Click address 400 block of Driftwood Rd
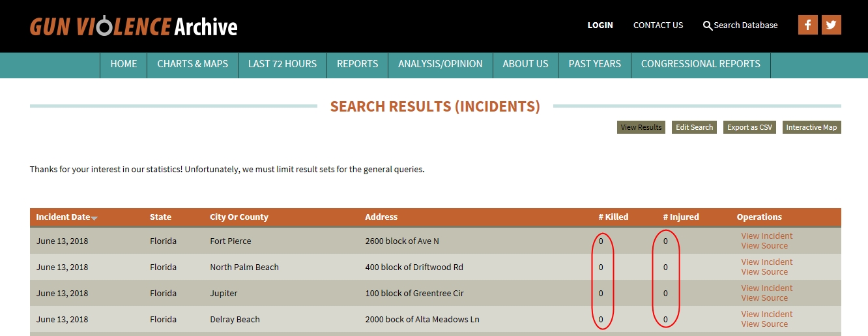 414,267
